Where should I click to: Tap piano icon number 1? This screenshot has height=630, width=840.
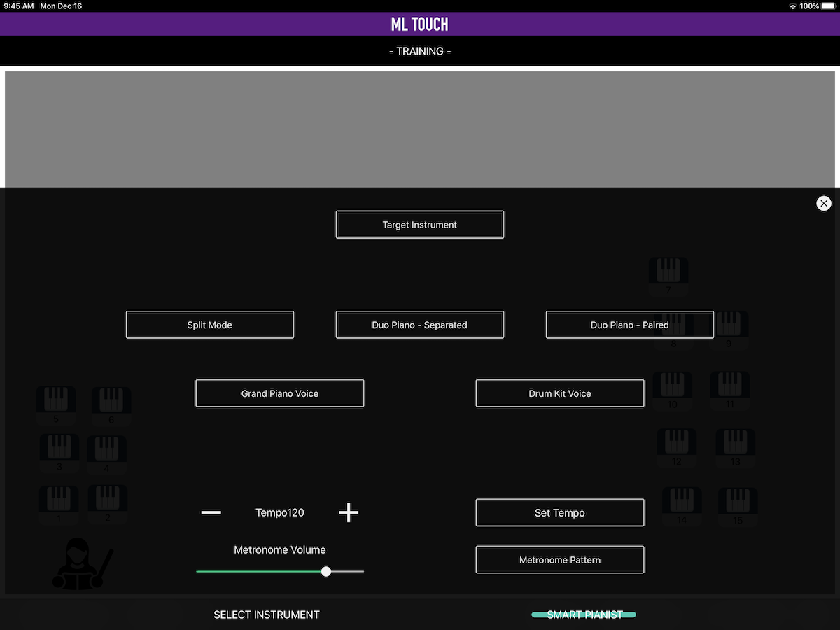click(x=59, y=505)
